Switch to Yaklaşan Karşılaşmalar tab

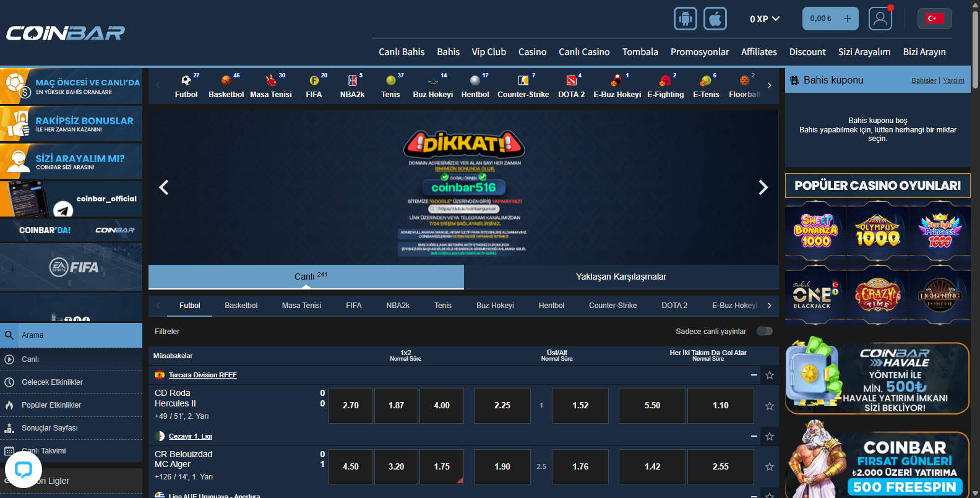coord(621,277)
